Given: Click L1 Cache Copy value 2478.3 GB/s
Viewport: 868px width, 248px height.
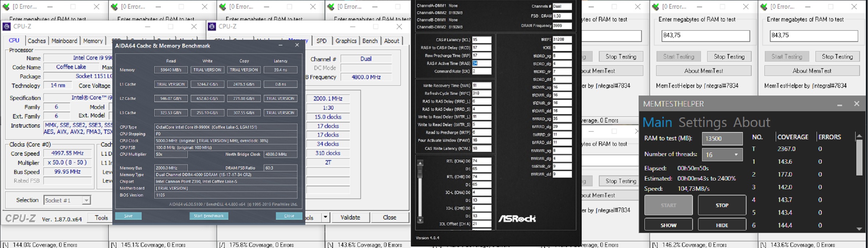Looking at the screenshot, I should click(244, 84).
